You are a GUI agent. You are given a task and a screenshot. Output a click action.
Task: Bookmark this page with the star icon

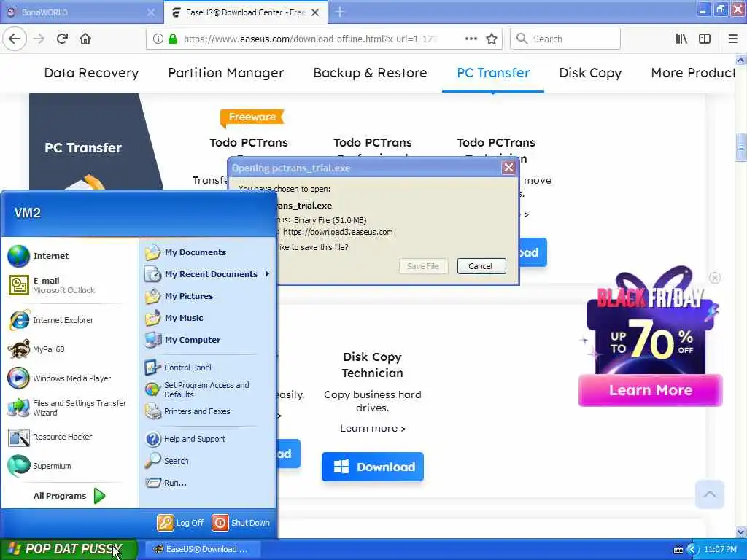click(492, 39)
